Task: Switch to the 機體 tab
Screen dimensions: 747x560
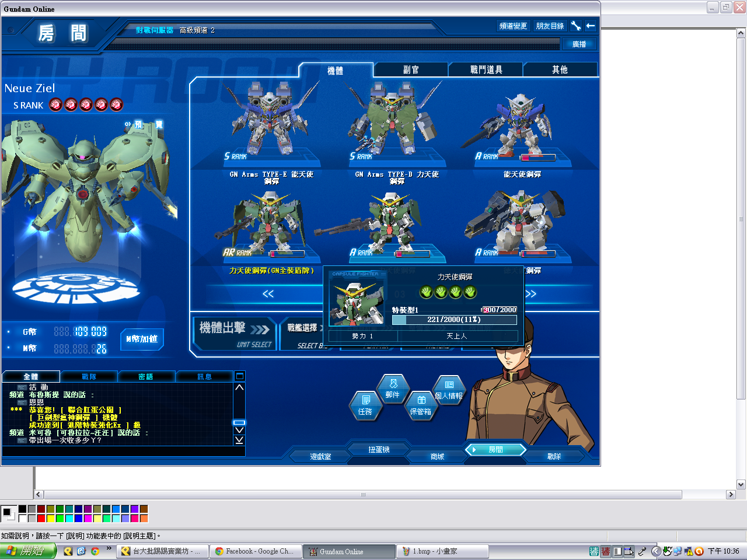Action: 336,70
